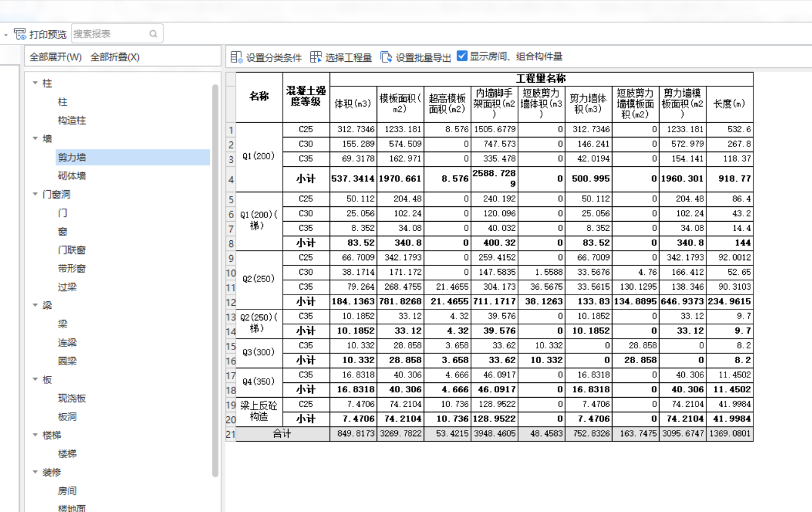Select 门联窗 tree item

pos(72,250)
